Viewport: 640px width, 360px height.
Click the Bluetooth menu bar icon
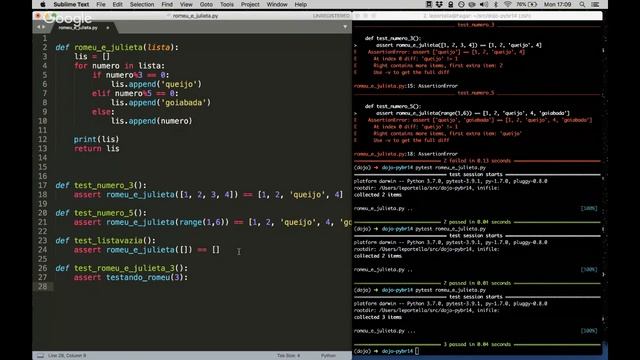[496, 4]
